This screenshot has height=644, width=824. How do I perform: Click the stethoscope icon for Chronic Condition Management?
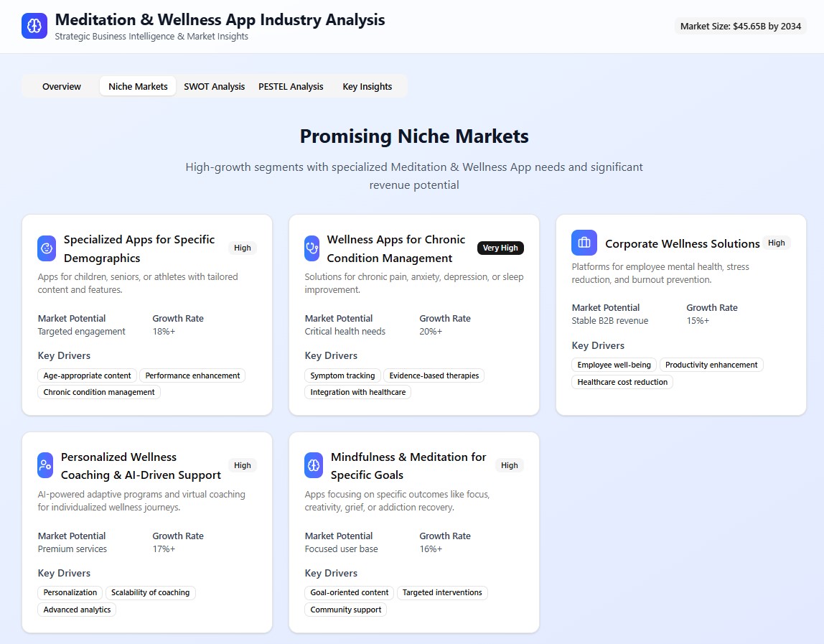pyautogui.click(x=312, y=248)
